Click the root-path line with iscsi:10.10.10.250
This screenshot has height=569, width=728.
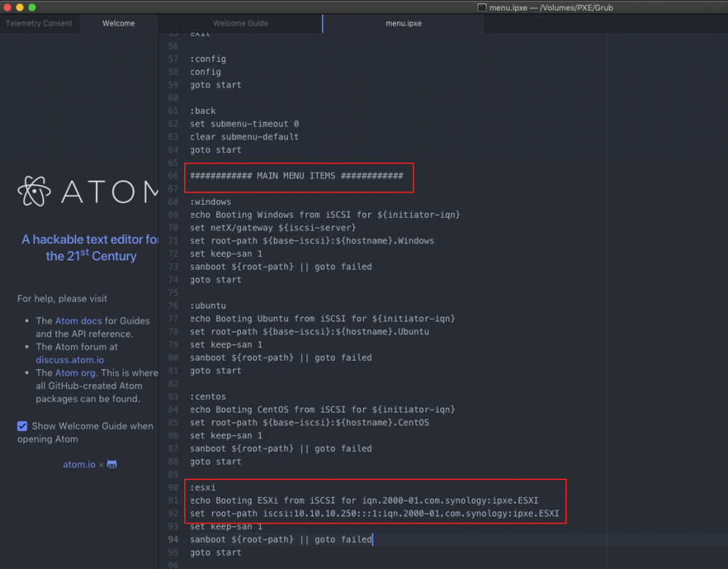click(x=375, y=514)
